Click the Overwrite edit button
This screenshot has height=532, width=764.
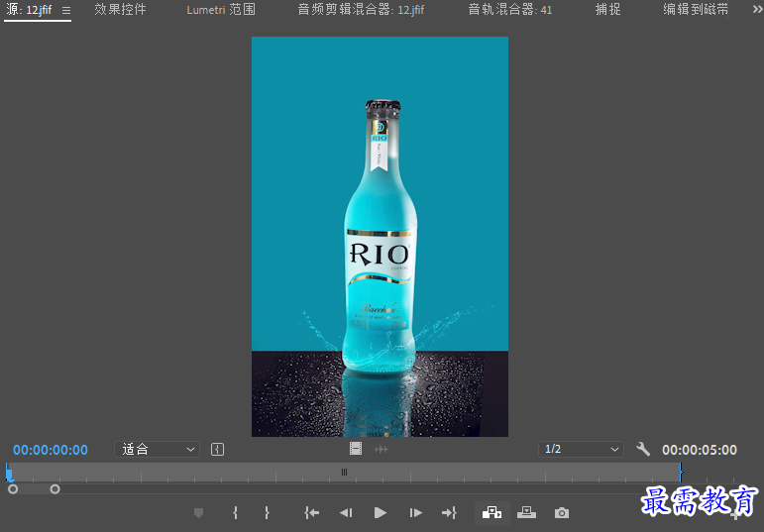tap(527, 512)
